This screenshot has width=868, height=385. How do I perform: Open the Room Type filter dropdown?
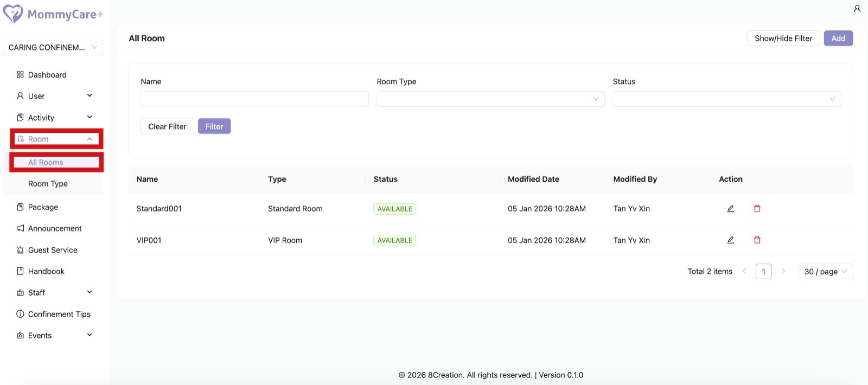490,99
